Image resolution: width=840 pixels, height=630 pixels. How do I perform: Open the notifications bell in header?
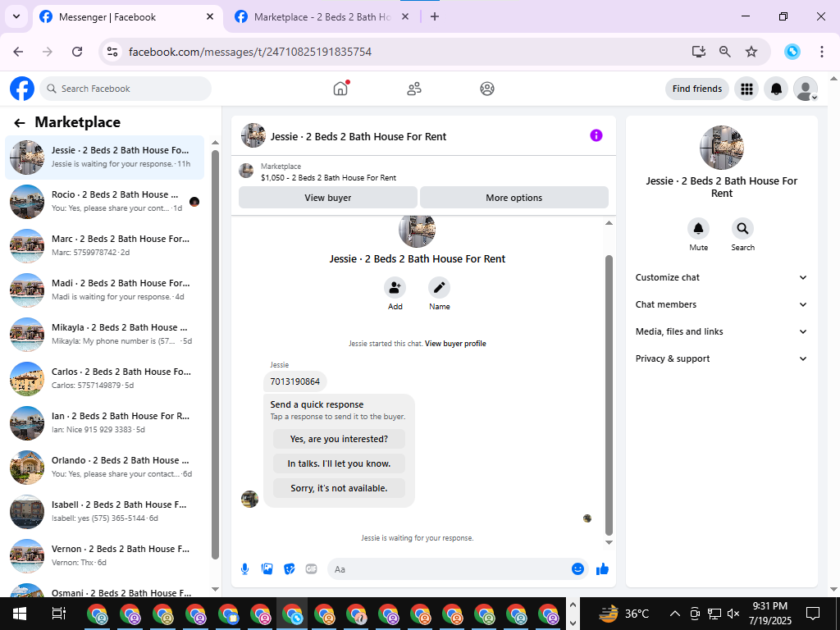click(776, 89)
